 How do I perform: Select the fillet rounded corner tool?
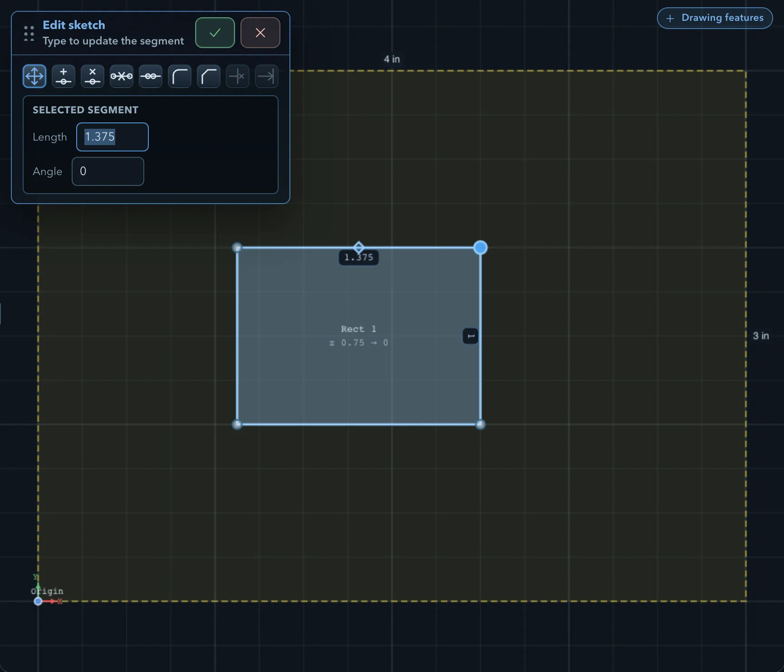coord(180,76)
